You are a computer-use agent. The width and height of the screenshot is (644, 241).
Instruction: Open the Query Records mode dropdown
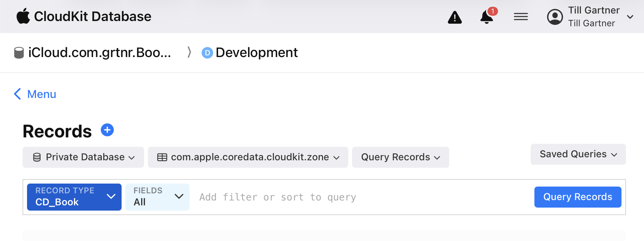tap(400, 157)
